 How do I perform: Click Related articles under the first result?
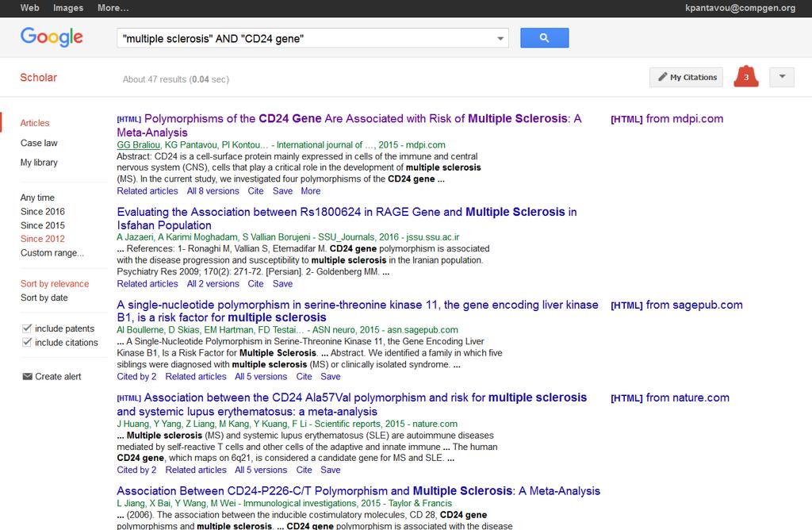[147, 190]
